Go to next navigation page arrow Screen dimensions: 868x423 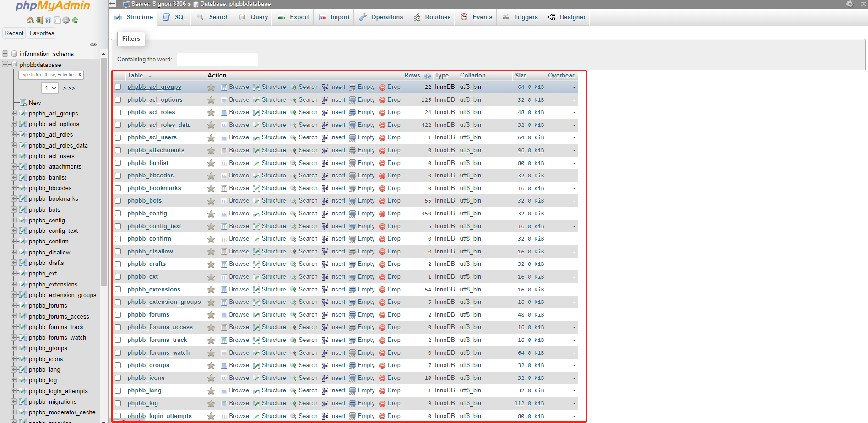(65, 88)
